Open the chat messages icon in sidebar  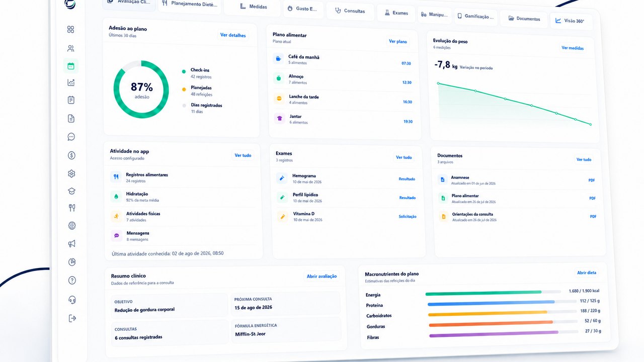pos(71,137)
